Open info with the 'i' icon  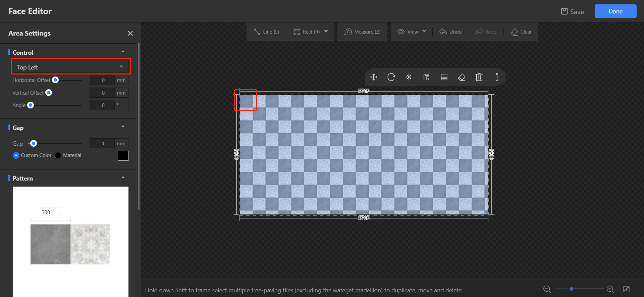[x=497, y=77]
